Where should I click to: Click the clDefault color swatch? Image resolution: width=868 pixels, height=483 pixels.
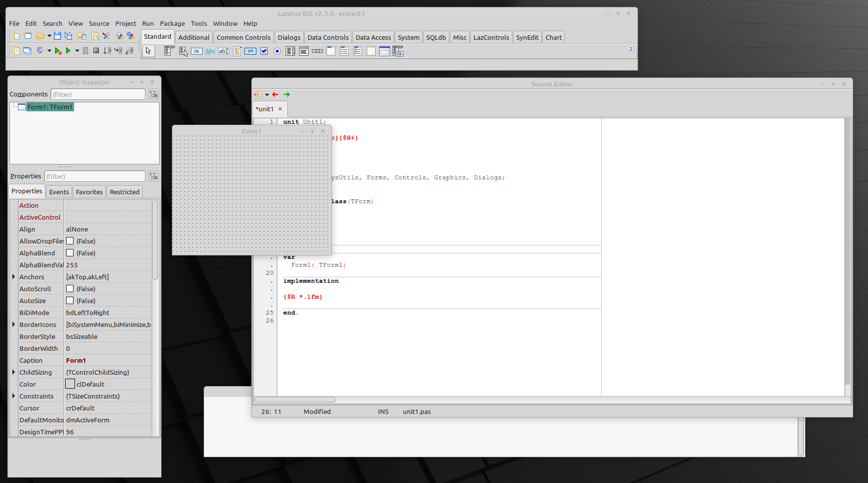70,384
